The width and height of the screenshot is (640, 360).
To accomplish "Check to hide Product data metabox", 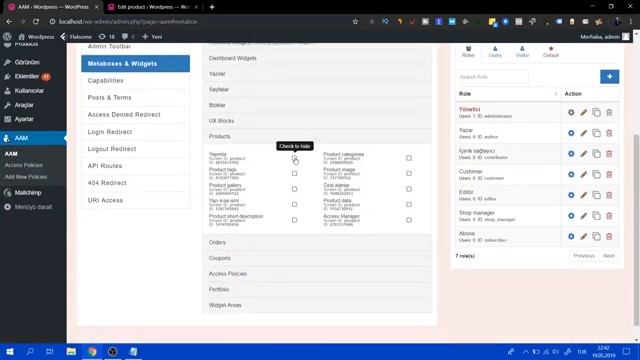I will click(409, 204).
